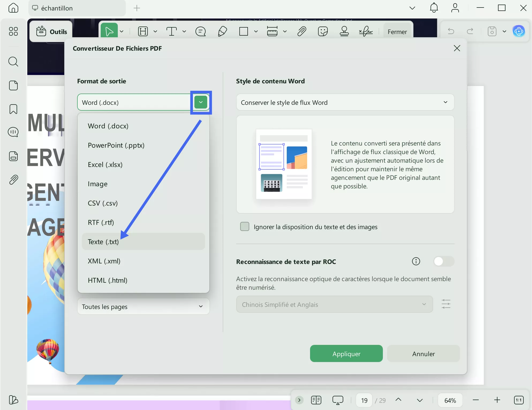Viewport: 532px width, 410px height.
Task: Select the Stamp tool in toolbar
Action: pyautogui.click(x=344, y=31)
